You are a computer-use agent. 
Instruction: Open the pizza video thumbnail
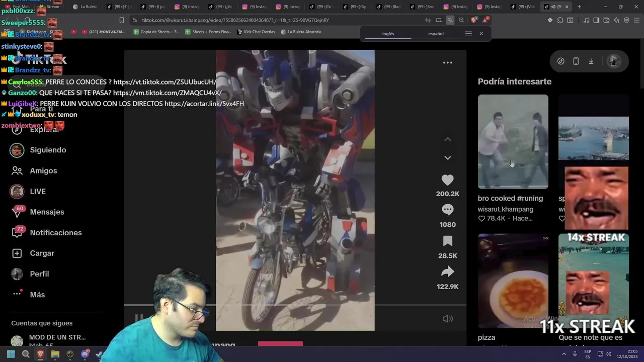513,281
